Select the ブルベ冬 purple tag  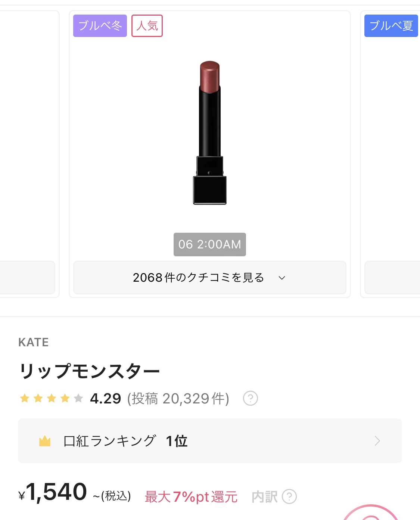click(x=100, y=26)
